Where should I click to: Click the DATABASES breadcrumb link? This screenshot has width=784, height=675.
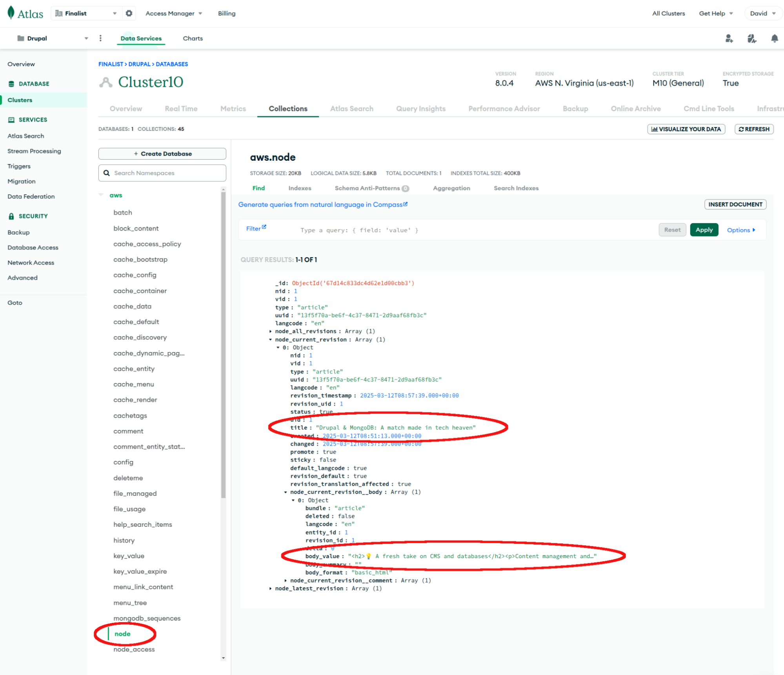pyautogui.click(x=172, y=64)
